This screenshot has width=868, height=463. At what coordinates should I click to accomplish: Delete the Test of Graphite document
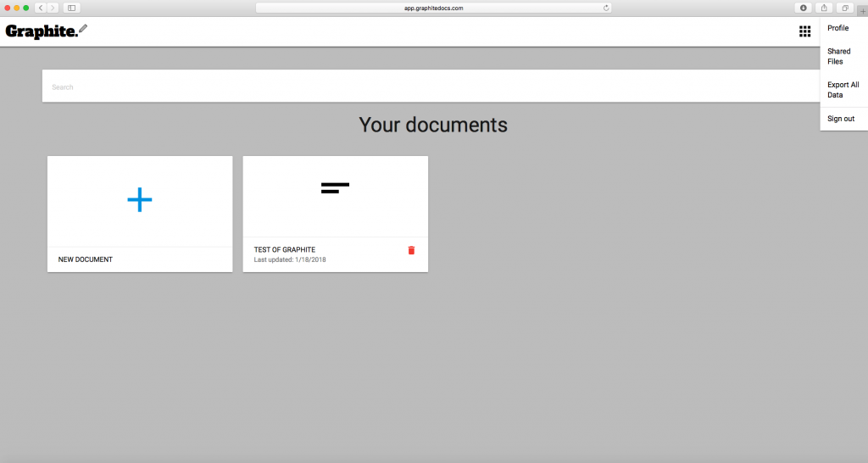click(x=411, y=250)
